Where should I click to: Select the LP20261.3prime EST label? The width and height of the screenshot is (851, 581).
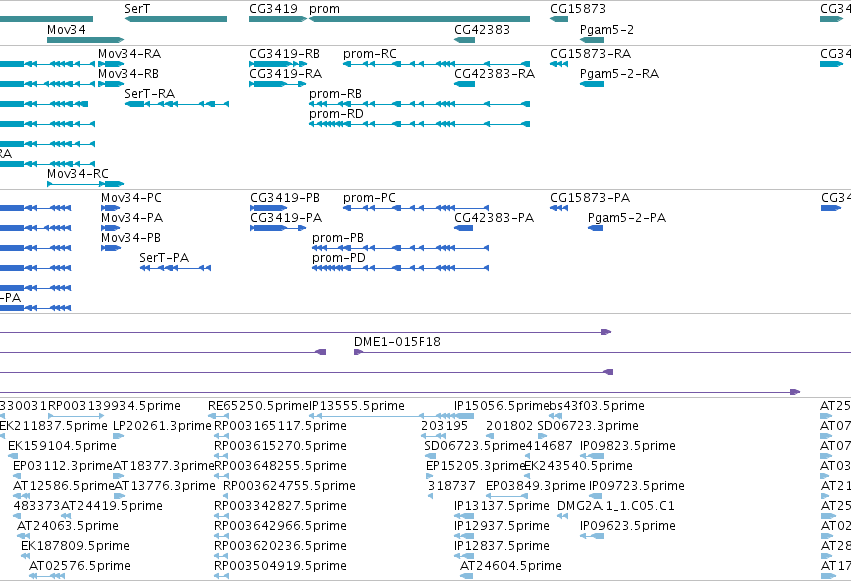pyautogui.click(x=162, y=426)
